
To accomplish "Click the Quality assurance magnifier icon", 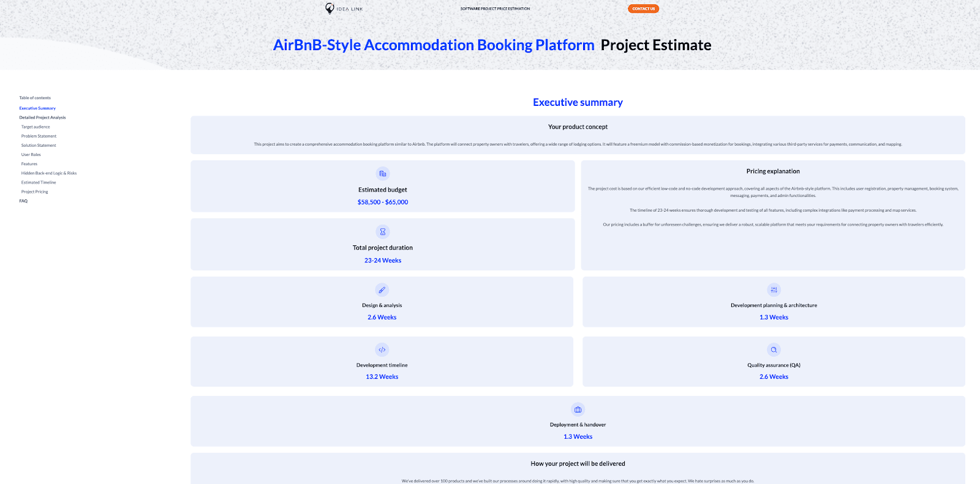I will pos(774,350).
